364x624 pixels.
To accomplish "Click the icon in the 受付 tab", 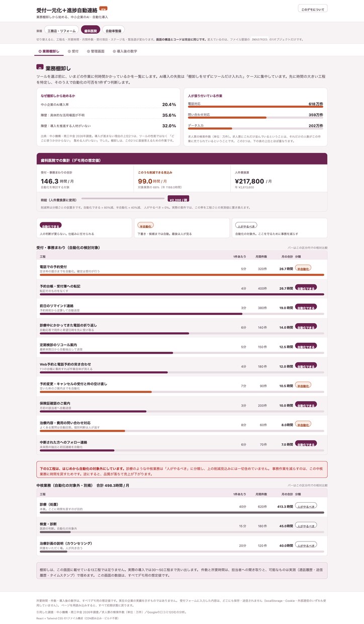I will click(x=69, y=51).
